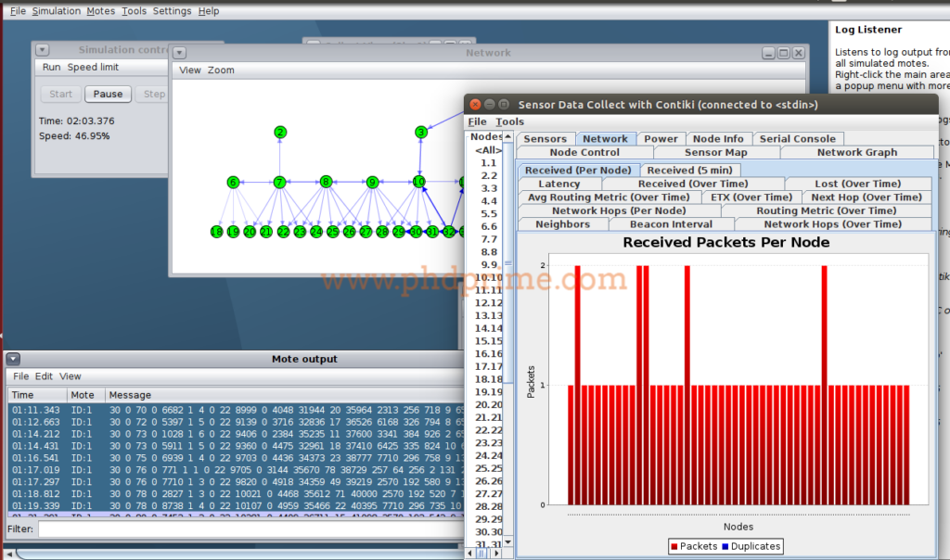
Task: Click the red Packets color swatch
Action: (674, 546)
